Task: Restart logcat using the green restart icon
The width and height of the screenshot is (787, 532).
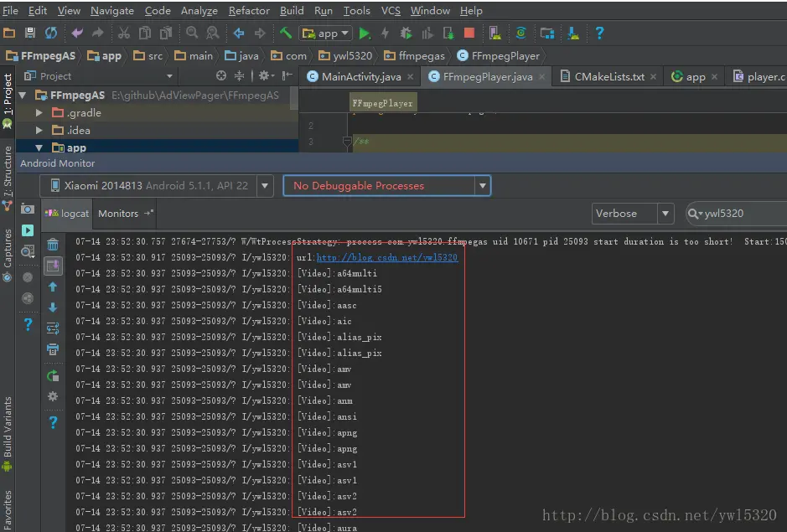Action: [53, 375]
